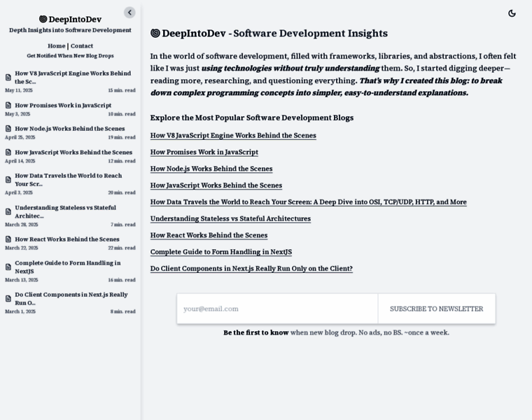Open 'How React Works Behind the Scenes' main link
The image size is (532, 420).
(x=209, y=235)
